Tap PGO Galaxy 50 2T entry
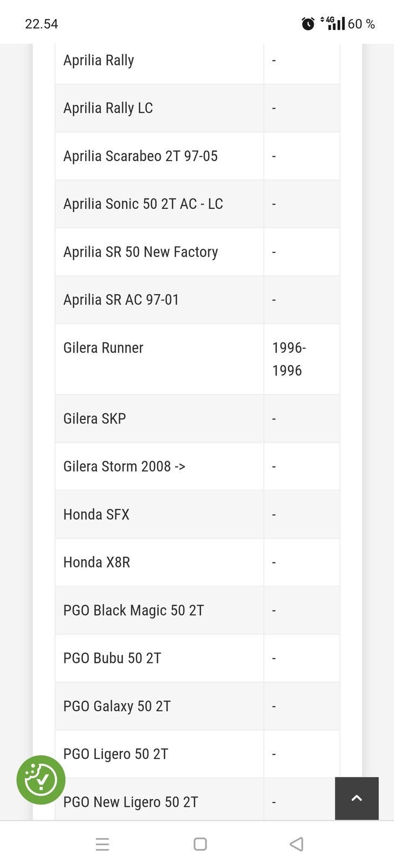The width and height of the screenshot is (394, 868). (x=117, y=706)
